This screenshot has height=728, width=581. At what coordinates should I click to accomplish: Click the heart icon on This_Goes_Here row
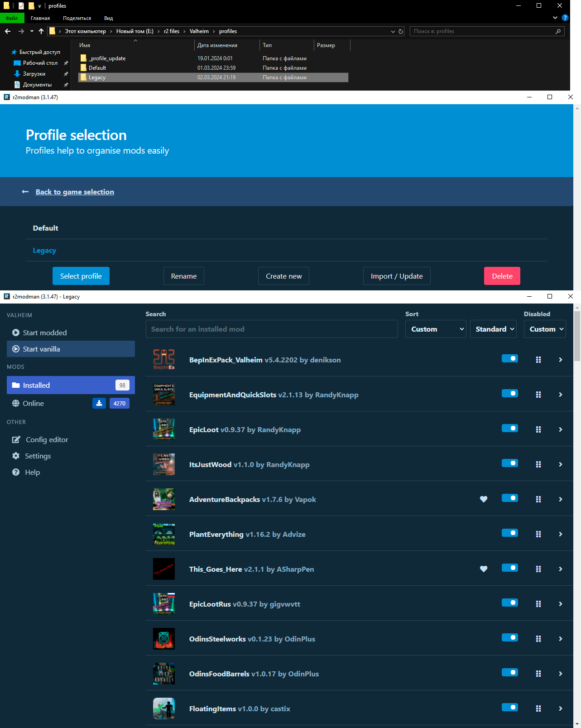point(484,569)
